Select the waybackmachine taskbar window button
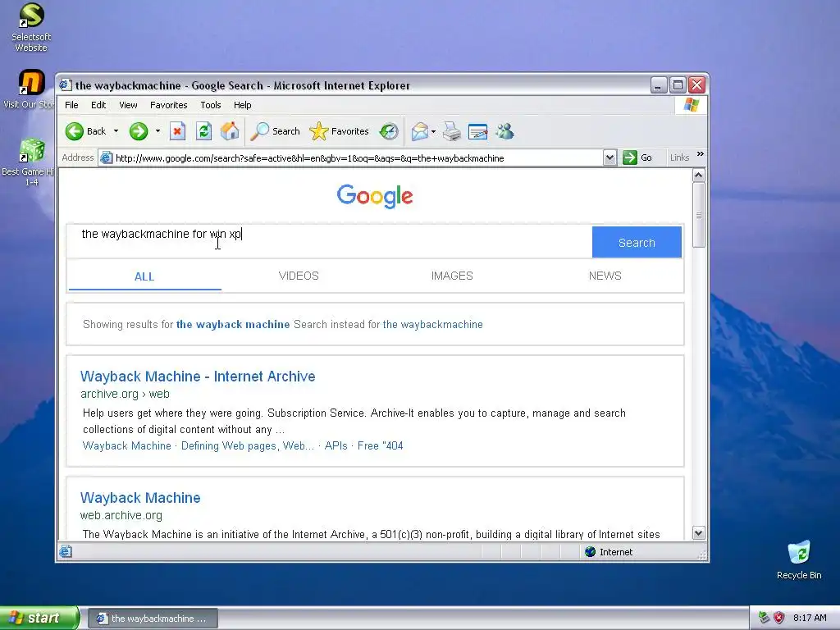The width and height of the screenshot is (840, 630). (153, 619)
